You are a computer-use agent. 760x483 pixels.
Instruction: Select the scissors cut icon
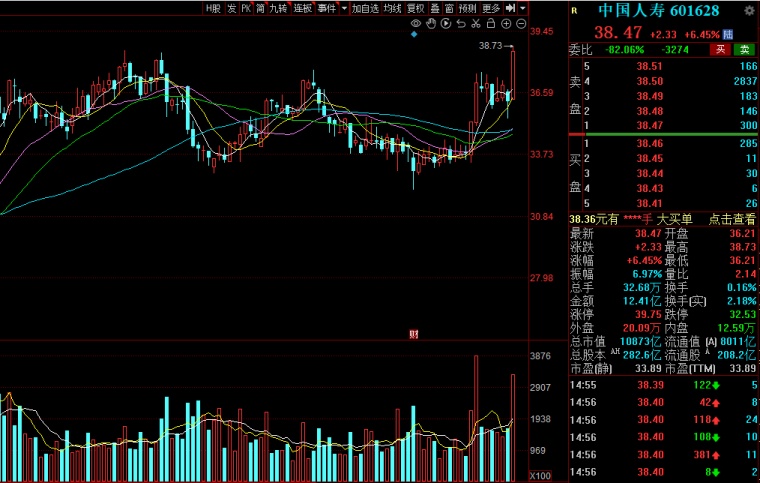477,23
